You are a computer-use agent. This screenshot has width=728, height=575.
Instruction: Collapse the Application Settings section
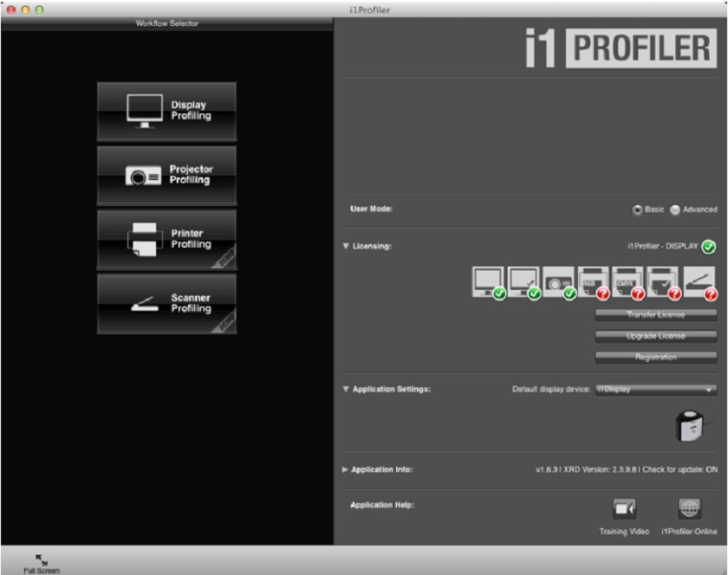346,389
